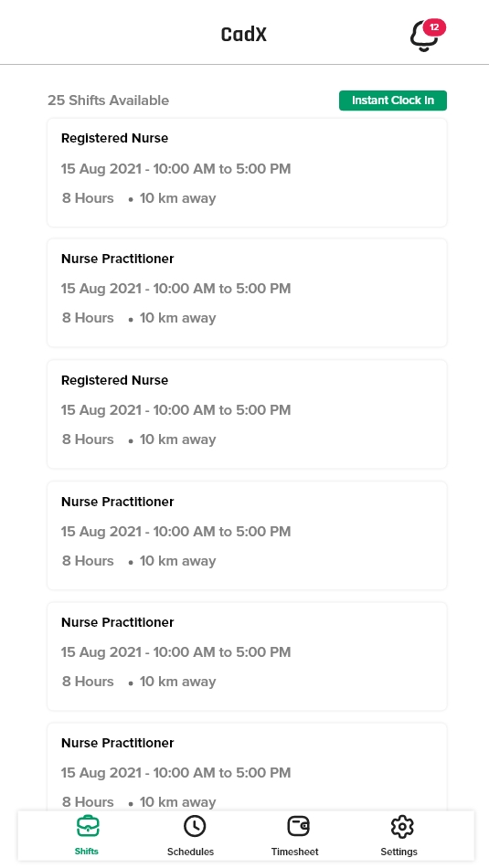Open the Settings gear icon
The image size is (489, 868).
[402, 827]
